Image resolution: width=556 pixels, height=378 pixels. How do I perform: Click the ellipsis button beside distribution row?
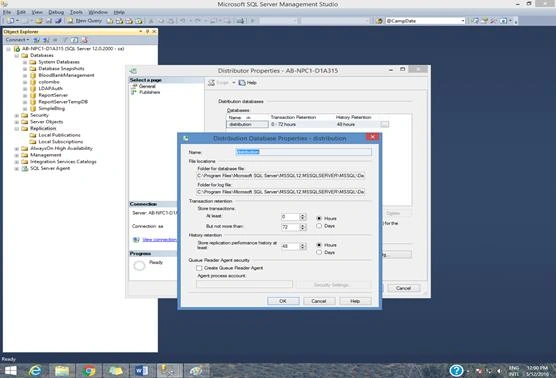(x=384, y=124)
